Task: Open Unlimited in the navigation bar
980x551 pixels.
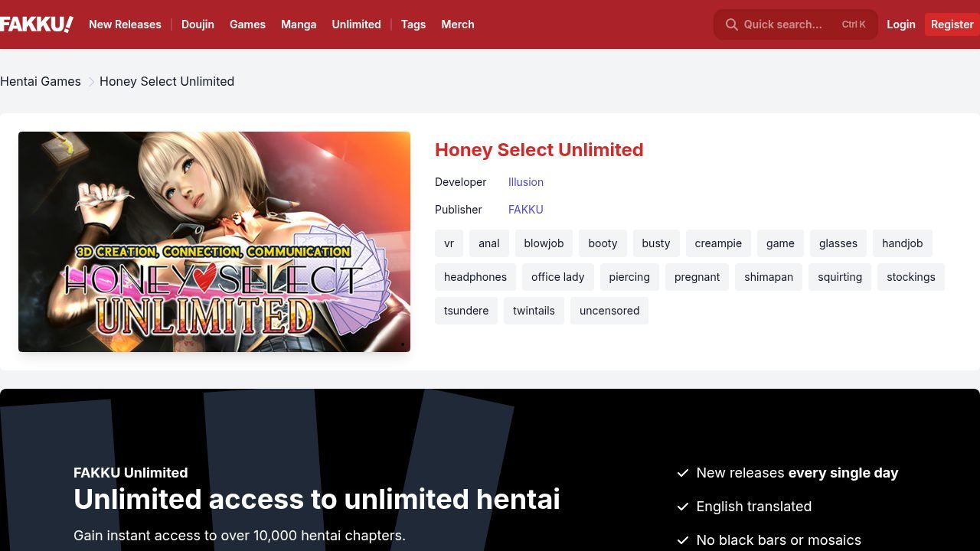Action: tap(356, 24)
